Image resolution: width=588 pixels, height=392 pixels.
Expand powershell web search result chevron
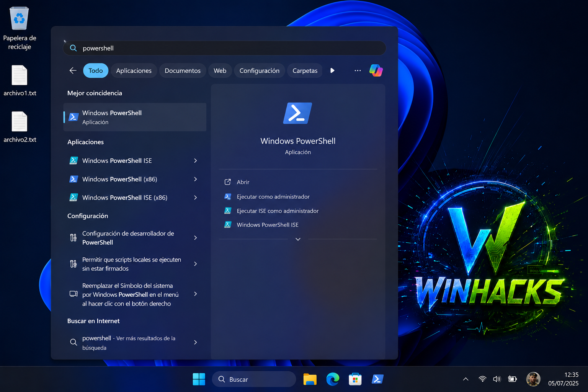click(195, 342)
